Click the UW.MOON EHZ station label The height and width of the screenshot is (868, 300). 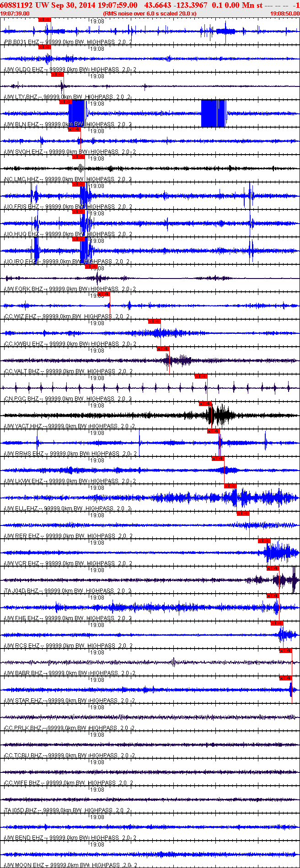(x=23, y=865)
